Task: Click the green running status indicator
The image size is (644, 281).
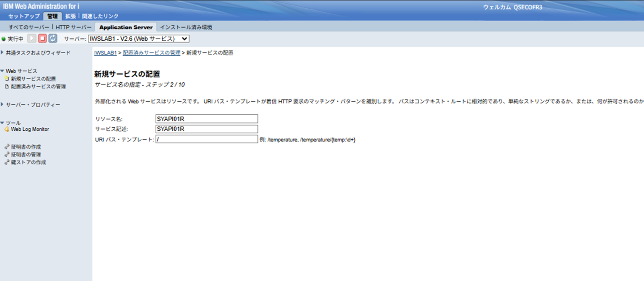Action: click(4, 39)
